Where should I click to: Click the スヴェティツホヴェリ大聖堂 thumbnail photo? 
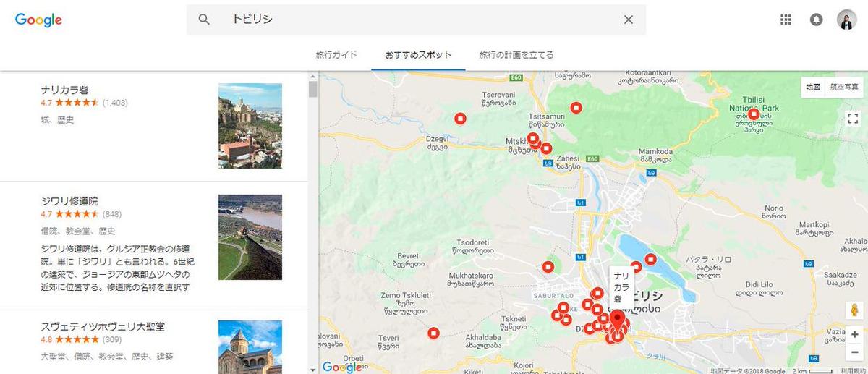pyautogui.click(x=250, y=347)
